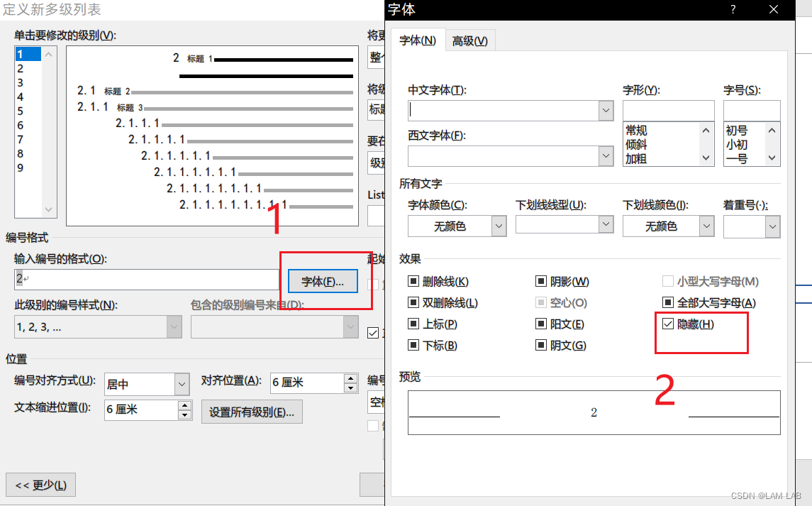Expand the 下划线线型 dropdown
The height and width of the screenshot is (506, 812).
click(606, 224)
